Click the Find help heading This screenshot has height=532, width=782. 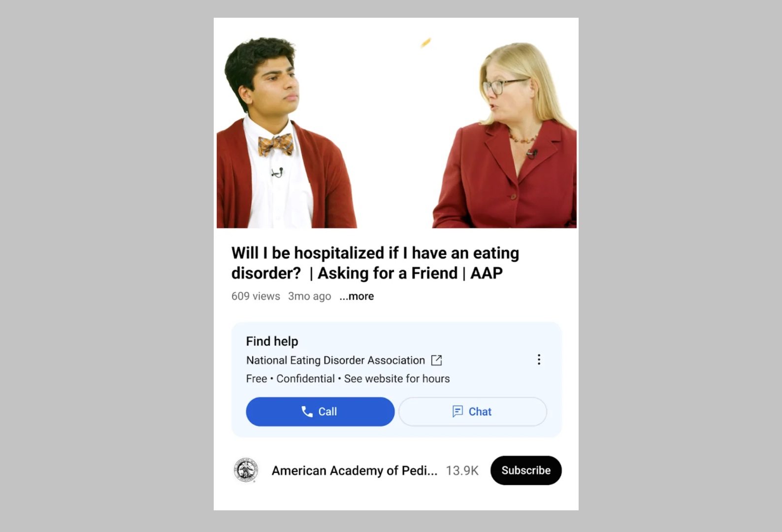click(x=272, y=341)
